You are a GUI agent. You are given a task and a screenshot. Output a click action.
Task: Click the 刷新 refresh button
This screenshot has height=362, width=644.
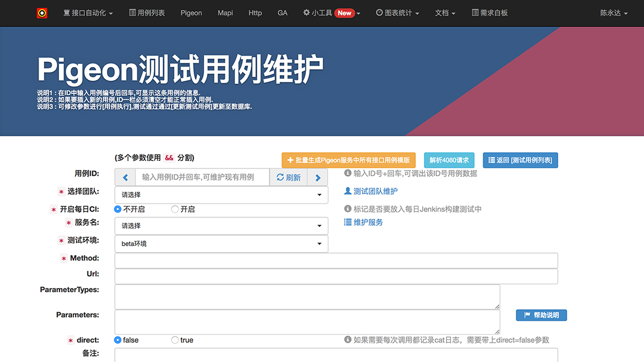point(289,178)
